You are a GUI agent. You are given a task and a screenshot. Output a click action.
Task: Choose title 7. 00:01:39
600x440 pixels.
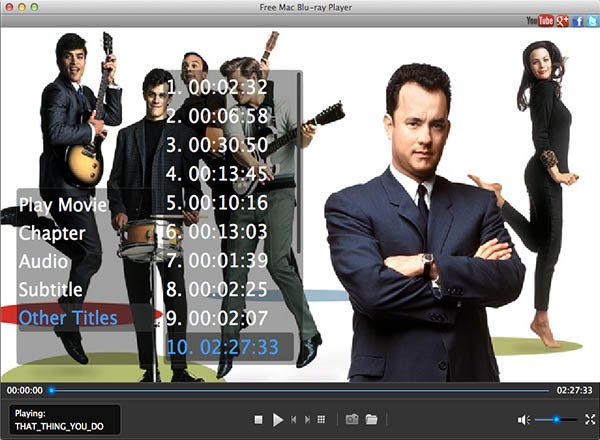217,260
